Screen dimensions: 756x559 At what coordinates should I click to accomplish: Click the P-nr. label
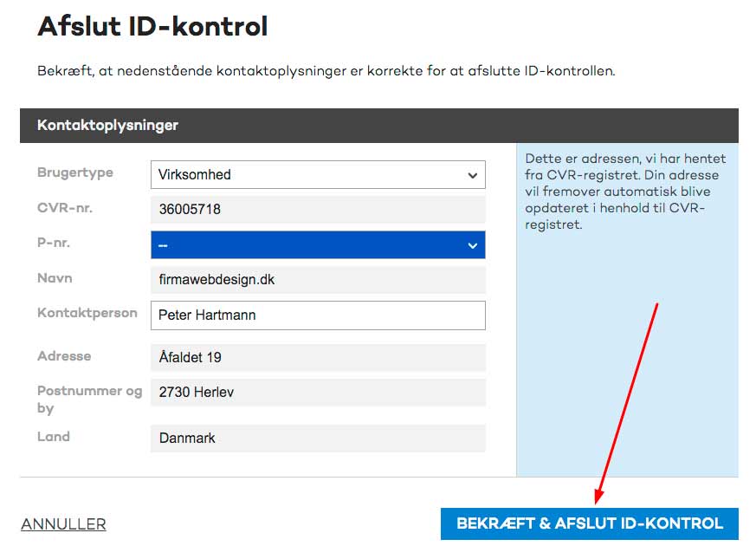click(54, 243)
